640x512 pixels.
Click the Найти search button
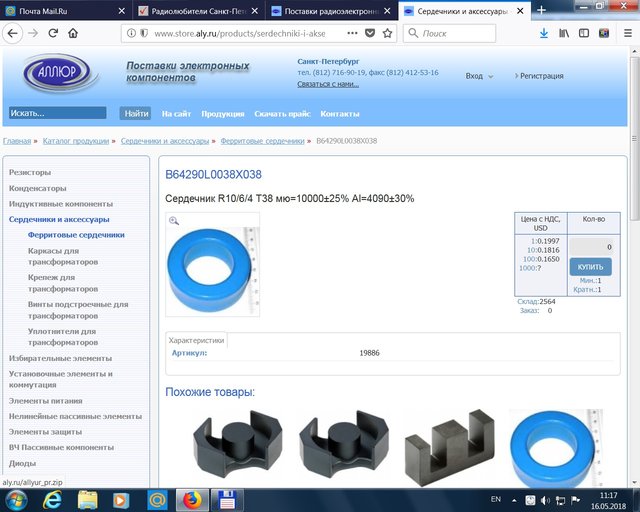pos(134,114)
